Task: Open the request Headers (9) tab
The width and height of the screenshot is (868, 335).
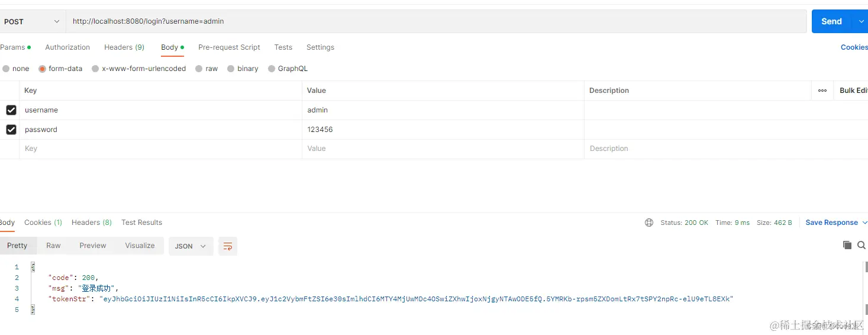Action: click(x=124, y=47)
